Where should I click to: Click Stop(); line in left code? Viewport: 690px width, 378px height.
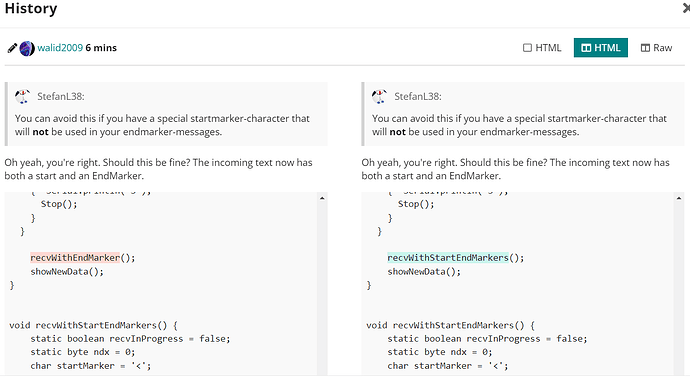click(59, 204)
